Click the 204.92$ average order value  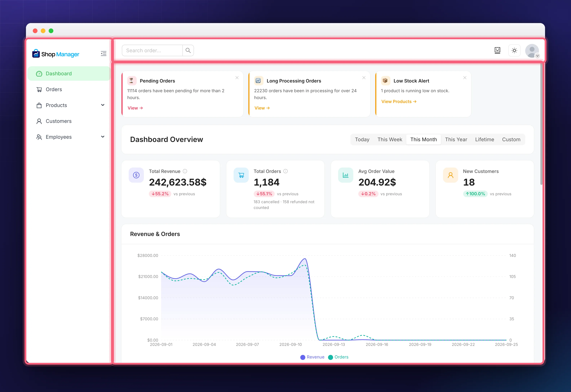click(x=377, y=182)
